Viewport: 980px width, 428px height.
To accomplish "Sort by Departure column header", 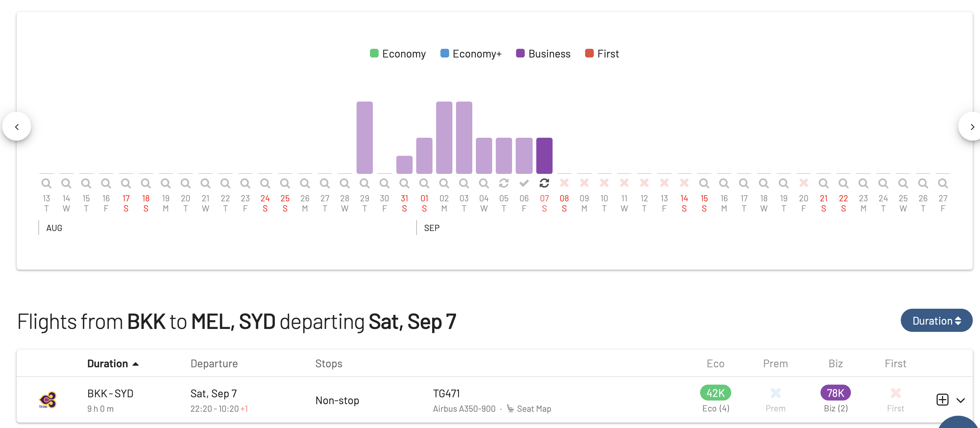I will point(214,364).
